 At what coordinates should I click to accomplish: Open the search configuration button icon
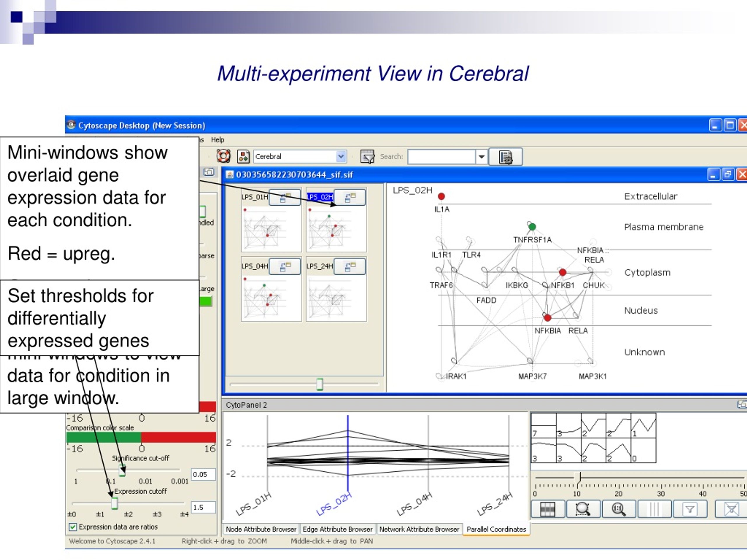(506, 157)
